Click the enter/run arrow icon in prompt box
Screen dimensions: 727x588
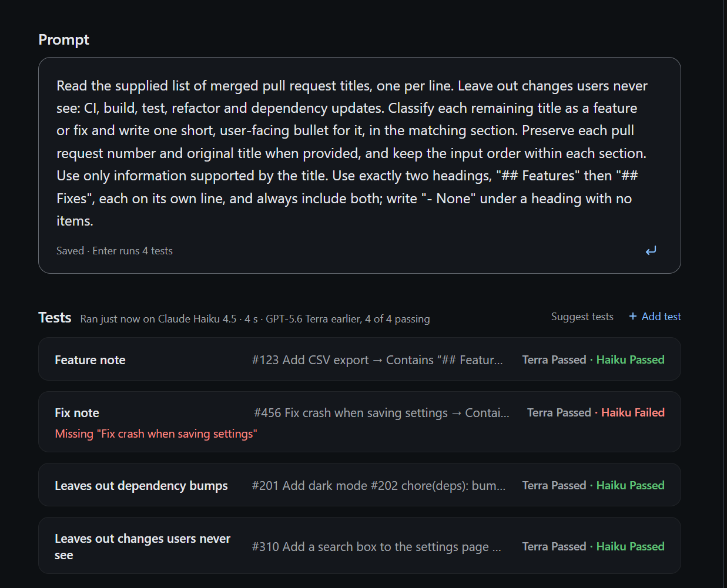tap(651, 251)
